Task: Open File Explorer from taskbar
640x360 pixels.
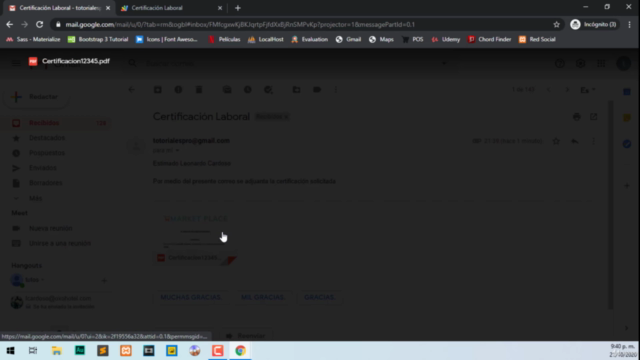Action: (57, 351)
